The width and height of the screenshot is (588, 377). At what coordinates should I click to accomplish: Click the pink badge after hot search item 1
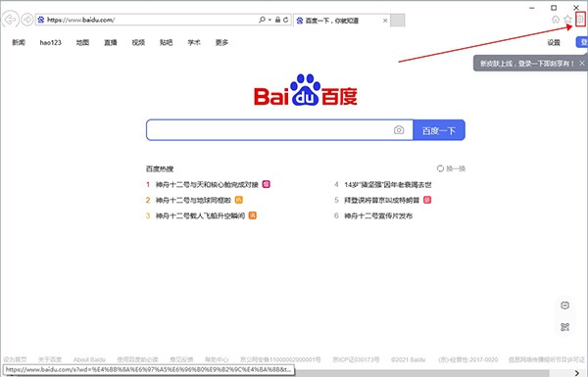coord(266,184)
